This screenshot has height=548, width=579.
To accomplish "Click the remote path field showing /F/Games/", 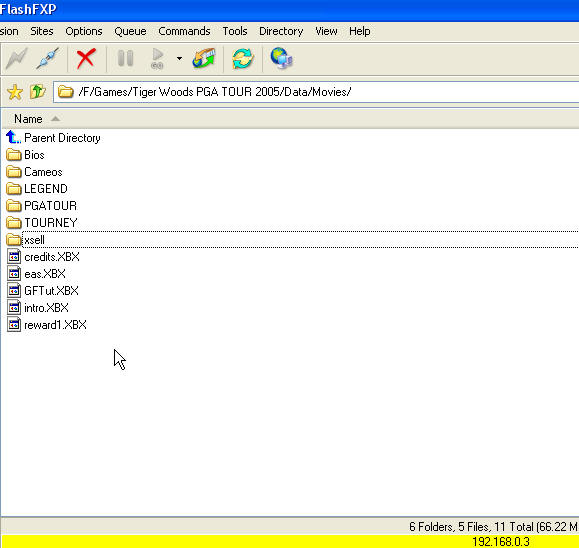I will click(316, 92).
